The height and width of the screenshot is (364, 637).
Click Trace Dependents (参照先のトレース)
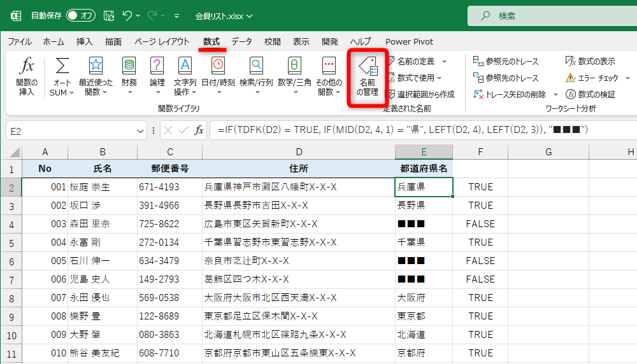pos(506,78)
